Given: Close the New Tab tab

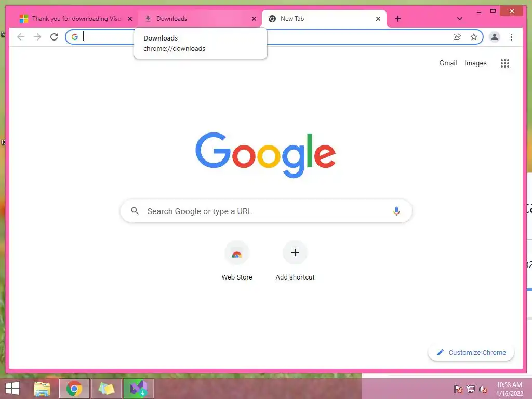Looking at the screenshot, I should (x=378, y=19).
